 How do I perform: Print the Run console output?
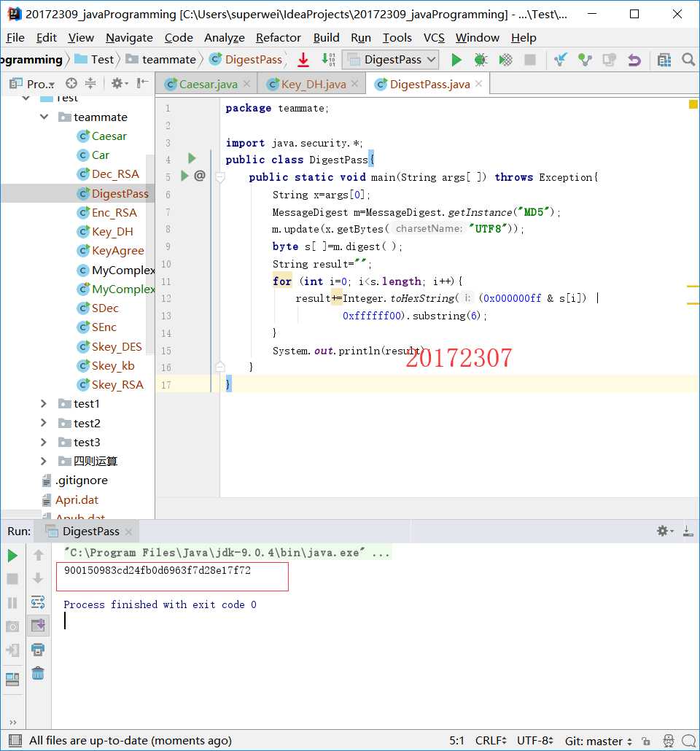(x=38, y=650)
